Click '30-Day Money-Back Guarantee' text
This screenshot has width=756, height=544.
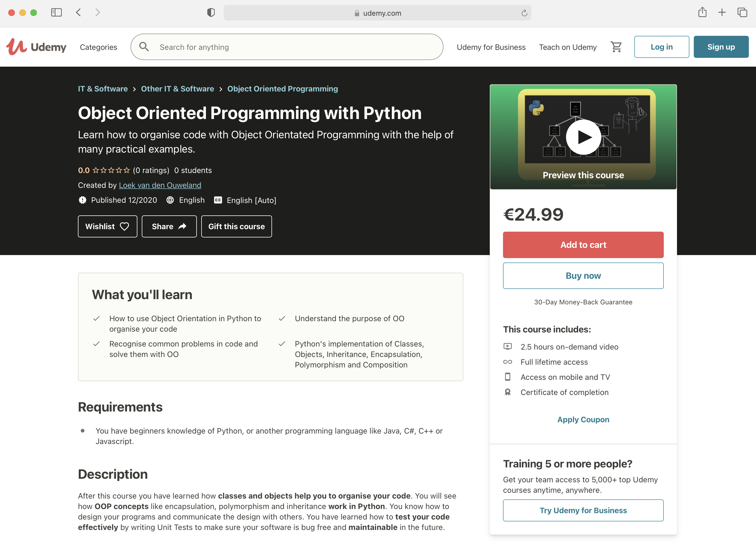click(583, 302)
